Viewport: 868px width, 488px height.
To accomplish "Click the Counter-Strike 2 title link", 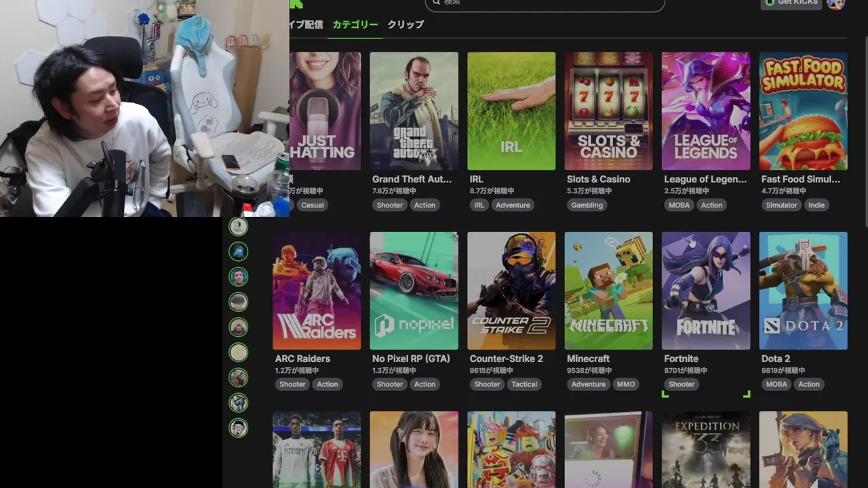I will [507, 359].
